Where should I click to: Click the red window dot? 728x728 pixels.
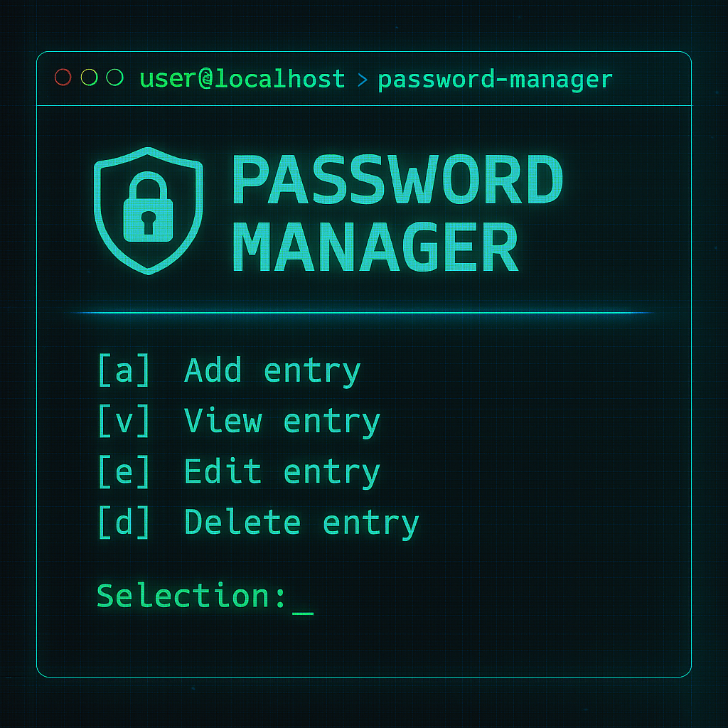coord(63,77)
